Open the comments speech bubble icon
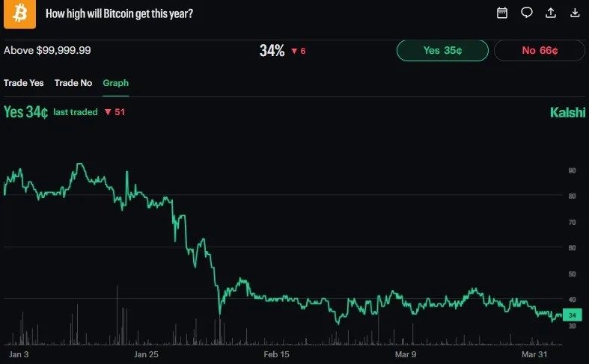589x364 pixels. click(x=527, y=13)
